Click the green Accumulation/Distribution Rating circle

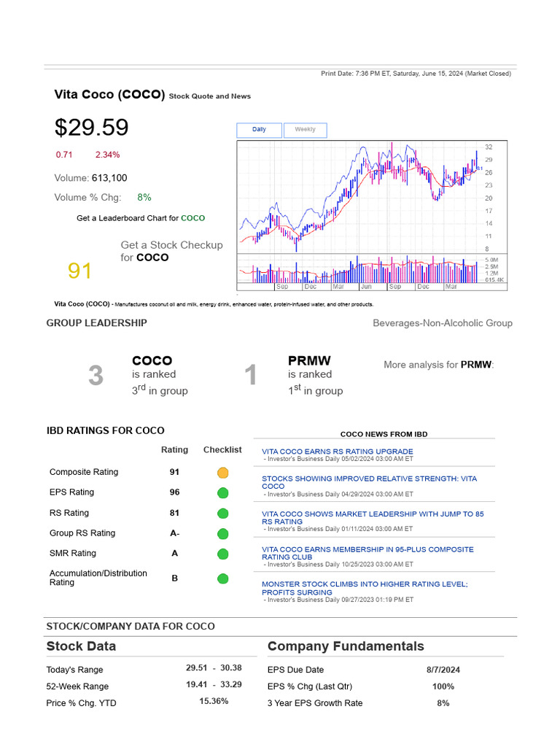point(222,578)
